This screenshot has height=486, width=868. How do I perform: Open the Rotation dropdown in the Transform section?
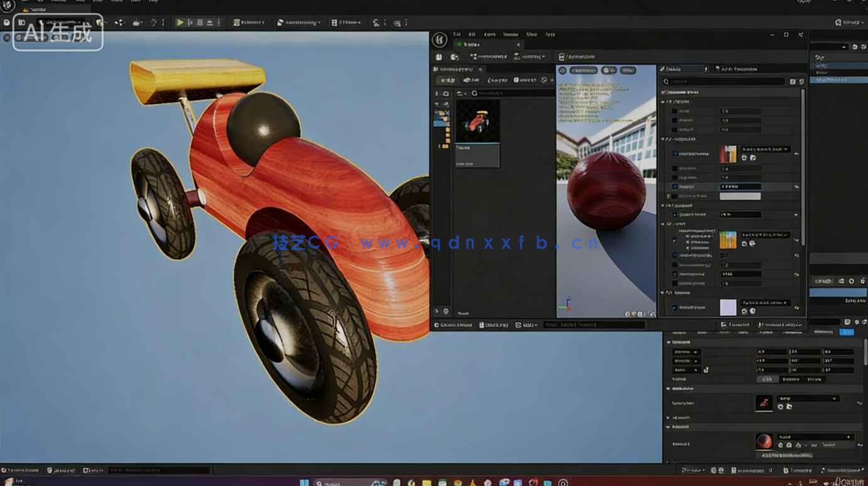pyautogui.click(x=686, y=361)
